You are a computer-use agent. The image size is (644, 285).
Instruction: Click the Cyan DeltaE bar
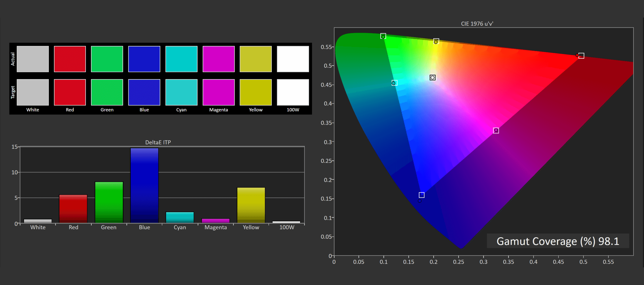180,217
